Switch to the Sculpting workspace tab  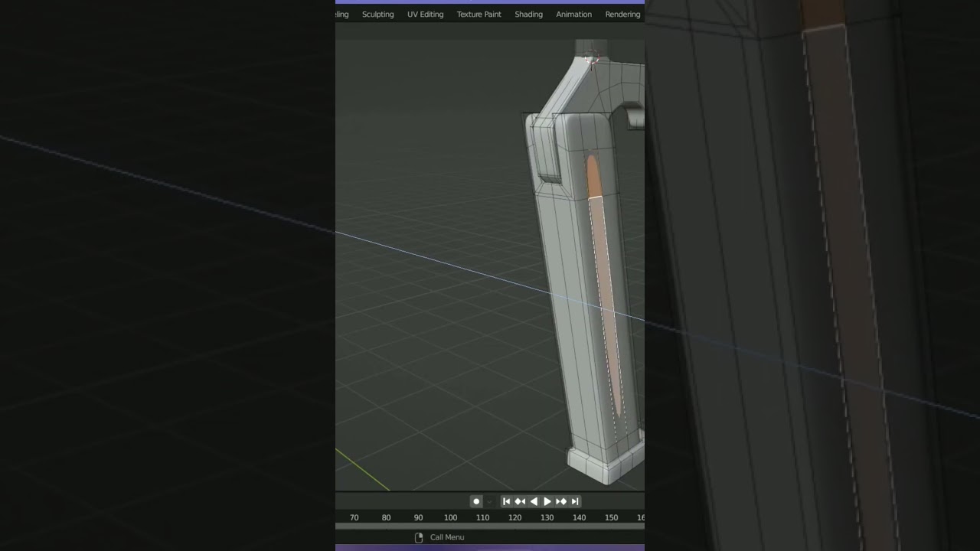tap(377, 14)
